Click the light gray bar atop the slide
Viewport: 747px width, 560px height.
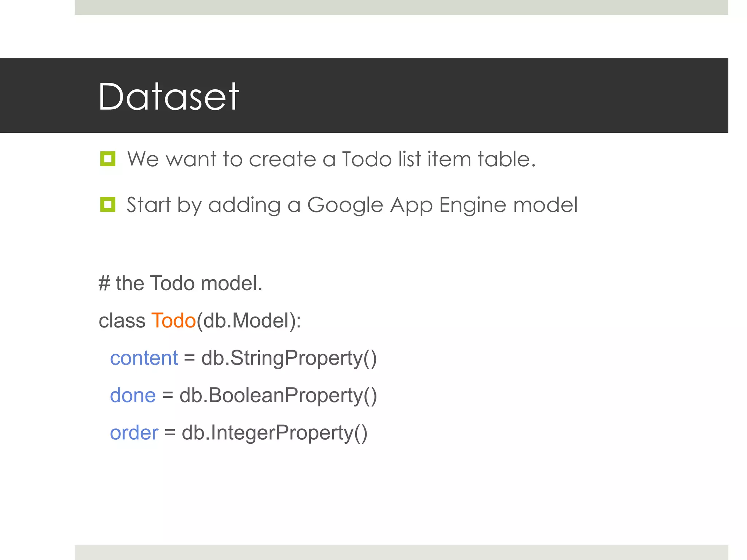[401, 7]
